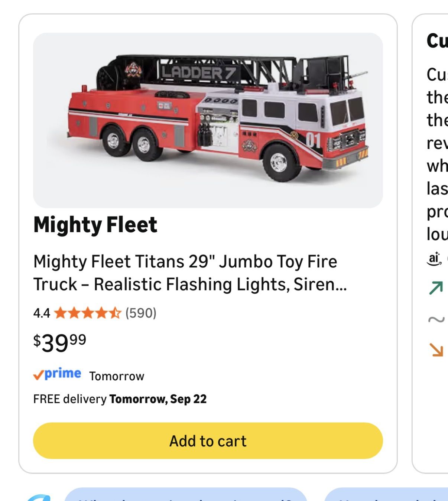The image size is (448, 501).
Task: Tap the yellow Add to cart button
Action: tap(208, 440)
